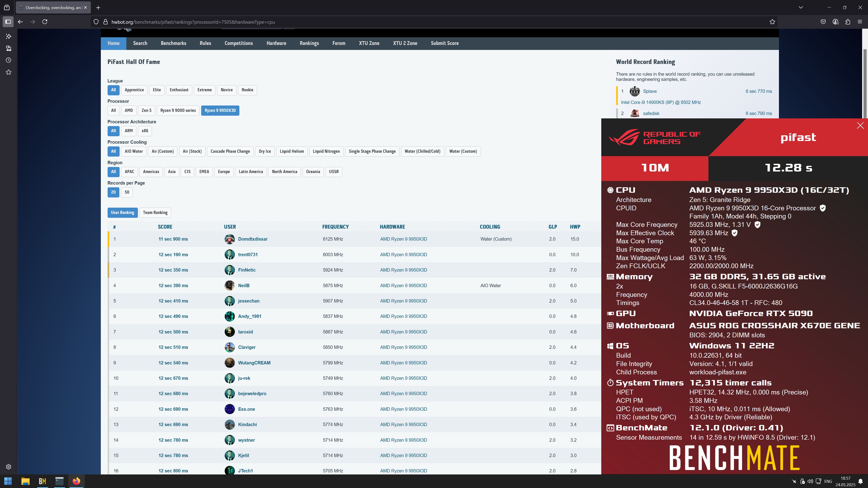868x488 pixels.
Task: Click the taroxid avatar thumbnail
Action: [229, 332]
